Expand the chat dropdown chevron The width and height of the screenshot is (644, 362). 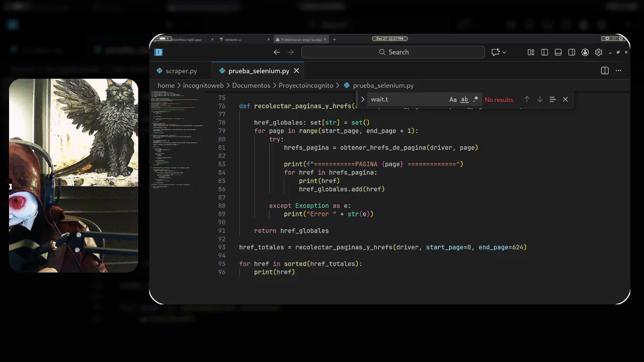504,52
